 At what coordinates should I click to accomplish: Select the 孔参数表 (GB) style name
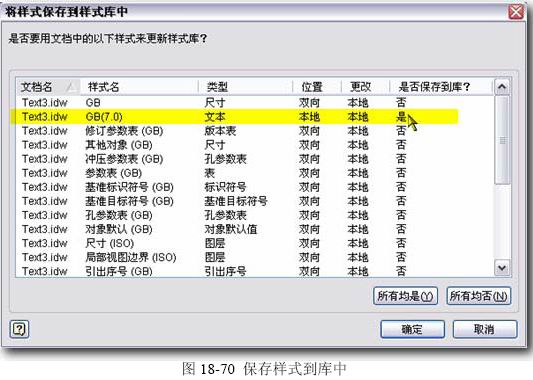pos(119,215)
